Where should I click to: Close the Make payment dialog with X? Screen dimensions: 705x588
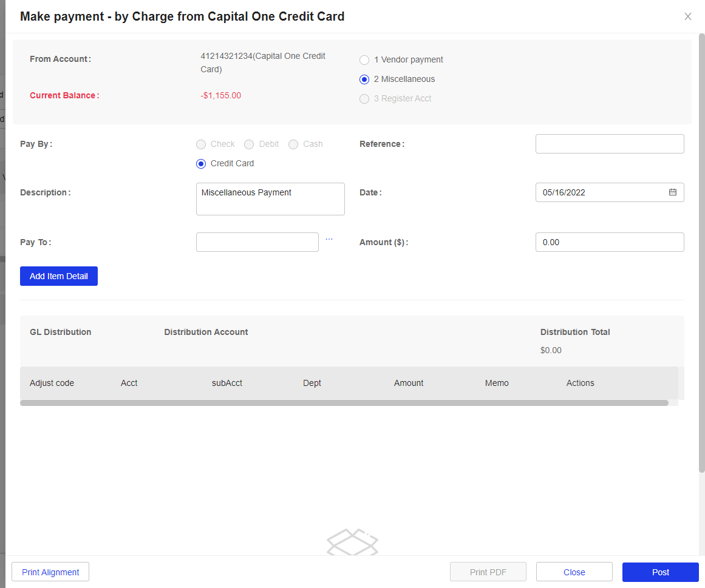coord(687,16)
